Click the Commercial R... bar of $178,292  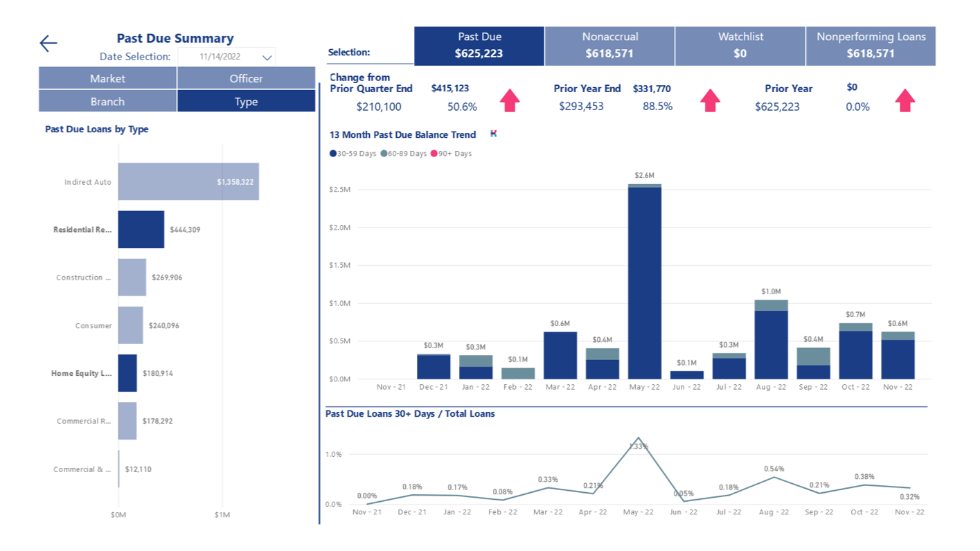click(x=127, y=421)
